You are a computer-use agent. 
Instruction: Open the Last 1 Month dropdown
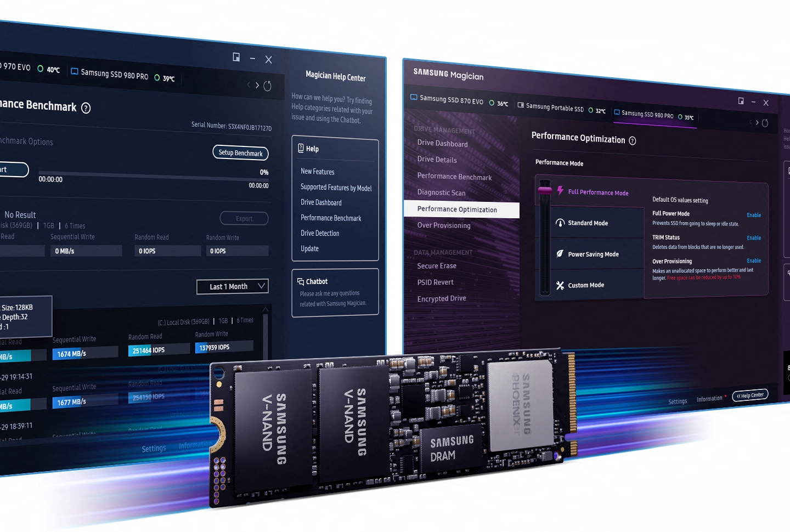[x=233, y=286]
